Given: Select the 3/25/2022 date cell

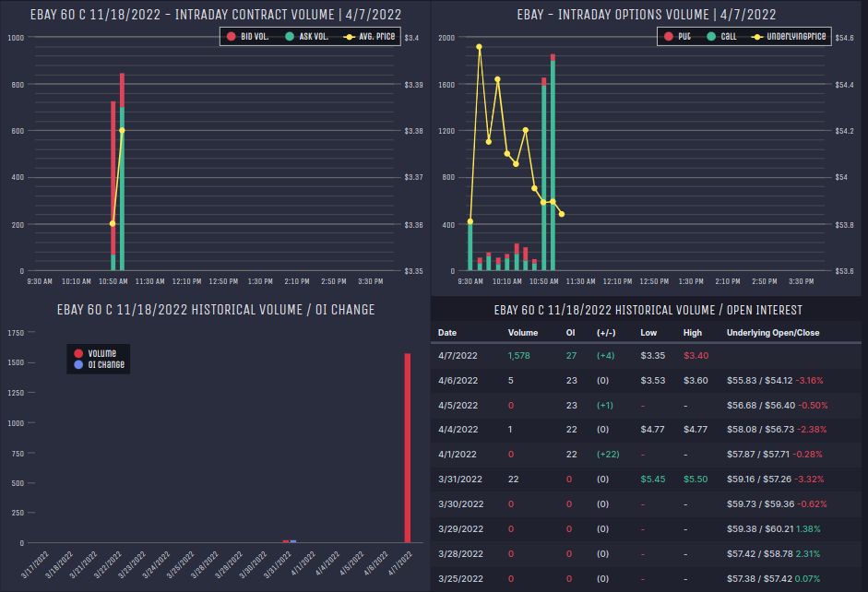Looking at the screenshot, I should [x=460, y=579].
